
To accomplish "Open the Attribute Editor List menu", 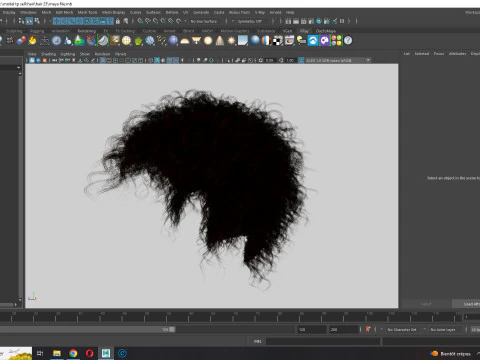I will pyautogui.click(x=407, y=54).
